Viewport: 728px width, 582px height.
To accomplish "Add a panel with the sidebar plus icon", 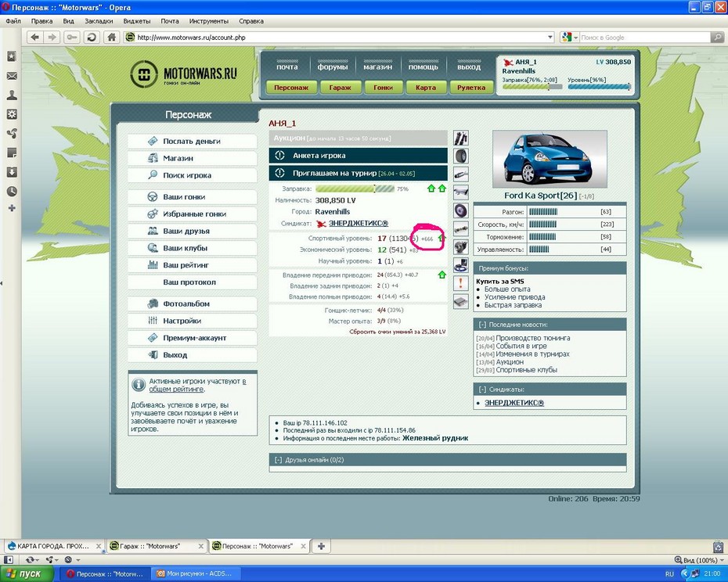I will point(12,208).
